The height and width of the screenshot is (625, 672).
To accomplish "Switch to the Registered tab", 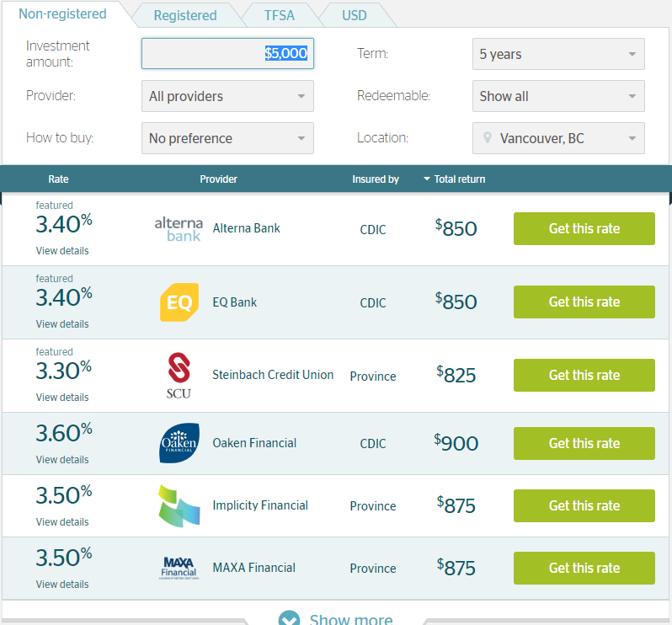I will tap(185, 15).
